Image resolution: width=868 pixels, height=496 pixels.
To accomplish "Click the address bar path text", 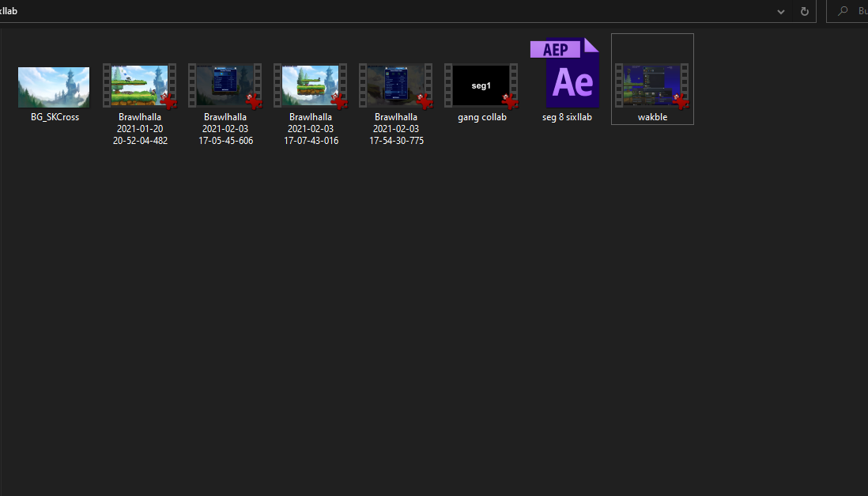I will click(9, 11).
